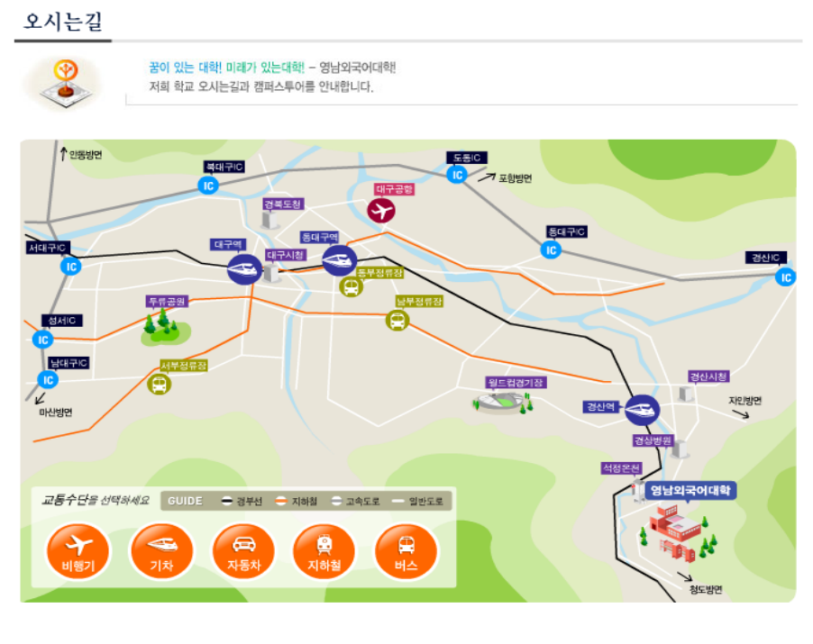Click the 경산시청 label
The width and height of the screenshot is (813, 644).
tap(708, 376)
